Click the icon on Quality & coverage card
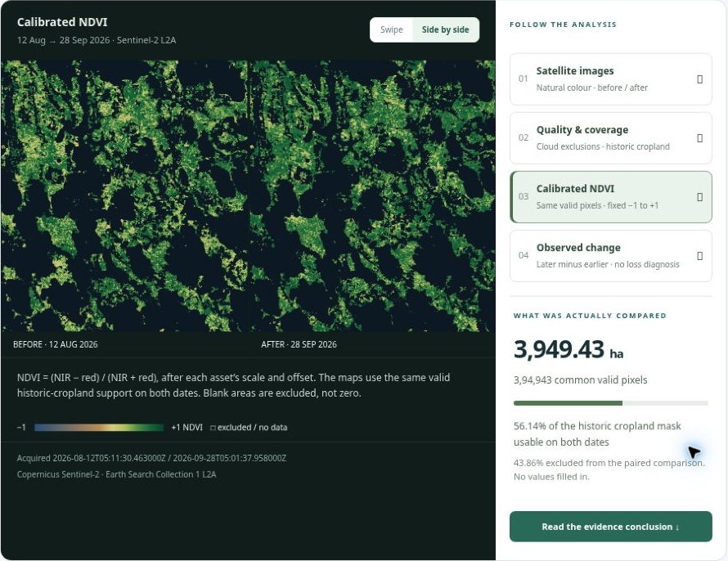 click(699, 138)
